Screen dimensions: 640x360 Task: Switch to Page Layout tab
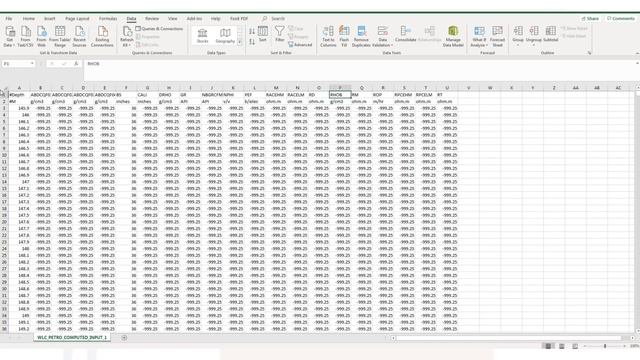[x=77, y=19]
